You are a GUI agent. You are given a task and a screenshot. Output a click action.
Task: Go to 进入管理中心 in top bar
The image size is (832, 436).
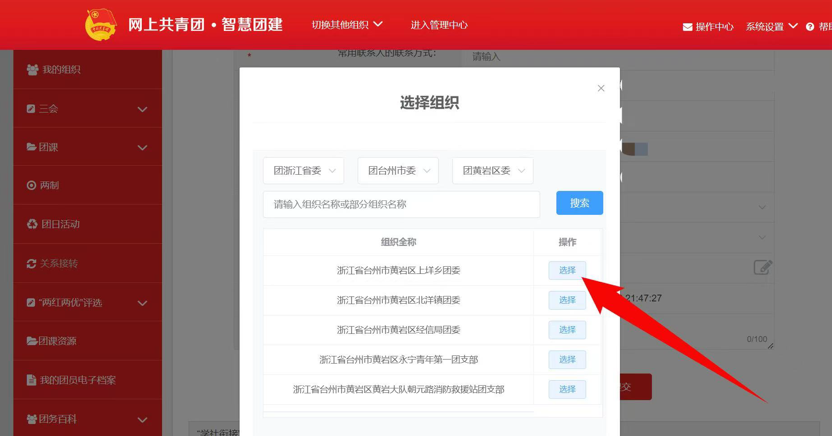pos(439,25)
